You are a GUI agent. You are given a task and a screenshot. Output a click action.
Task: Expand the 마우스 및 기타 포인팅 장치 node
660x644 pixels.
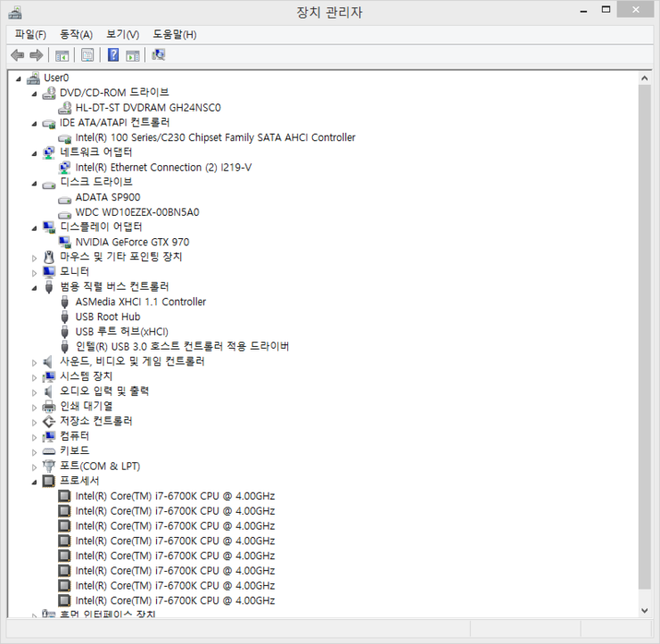(x=34, y=258)
